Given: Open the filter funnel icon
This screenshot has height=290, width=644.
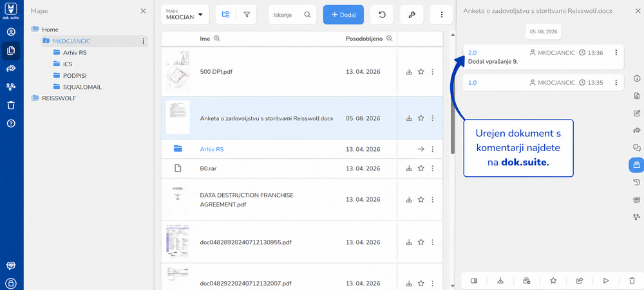Looking at the screenshot, I should tap(247, 14).
